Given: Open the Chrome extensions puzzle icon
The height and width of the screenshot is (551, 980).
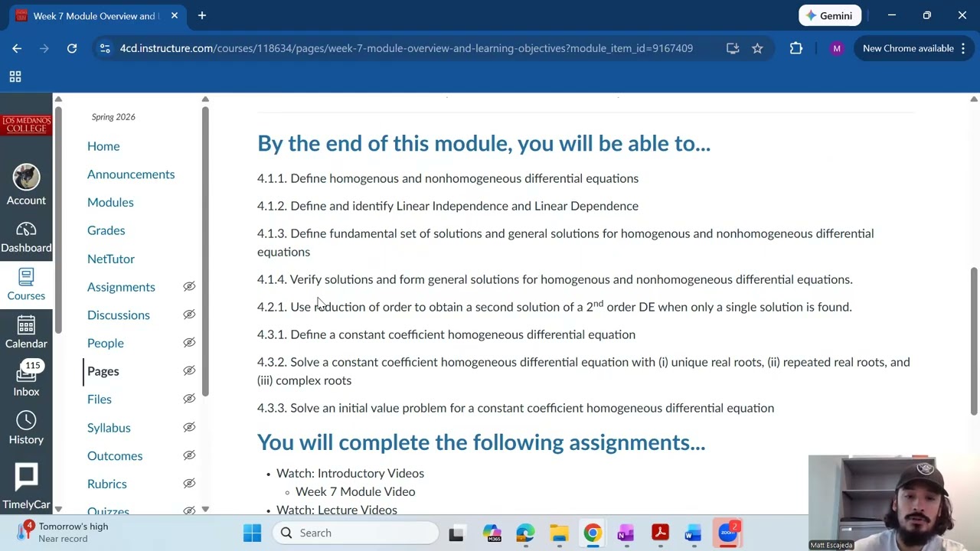Looking at the screenshot, I should 796,48.
